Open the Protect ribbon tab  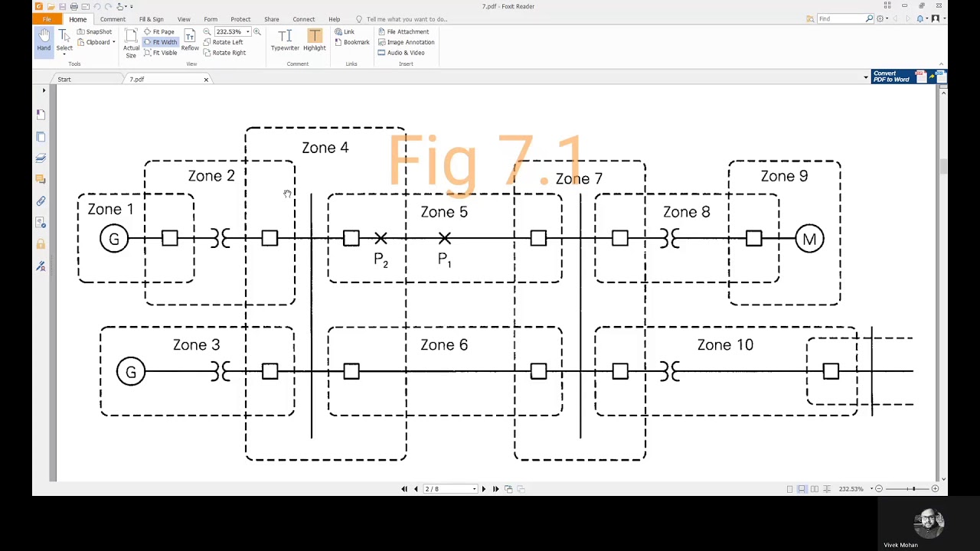pyautogui.click(x=240, y=19)
